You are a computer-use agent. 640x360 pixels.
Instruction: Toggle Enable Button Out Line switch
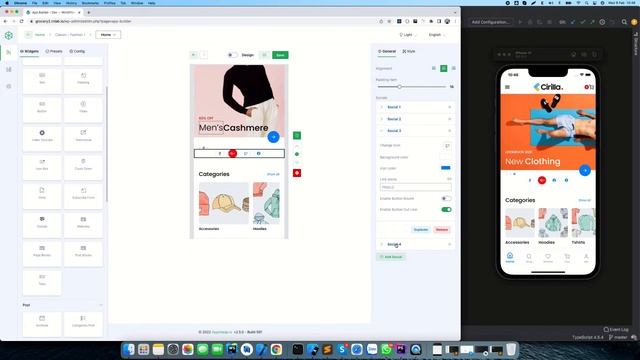pyautogui.click(x=447, y=210)
